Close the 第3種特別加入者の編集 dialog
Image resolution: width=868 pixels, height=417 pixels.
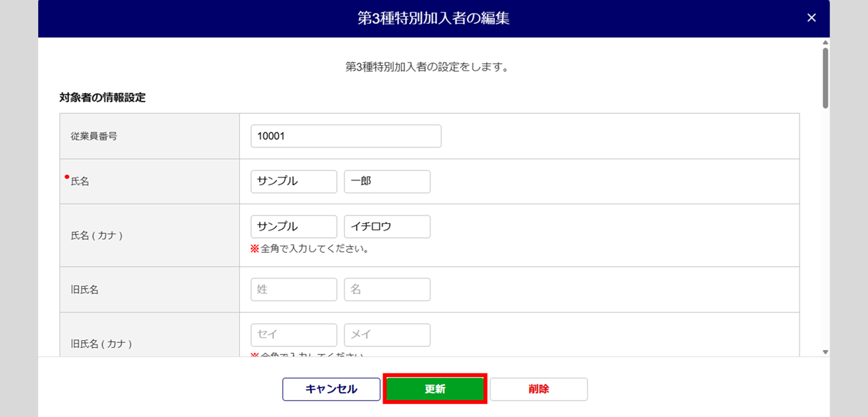[811, 18]
